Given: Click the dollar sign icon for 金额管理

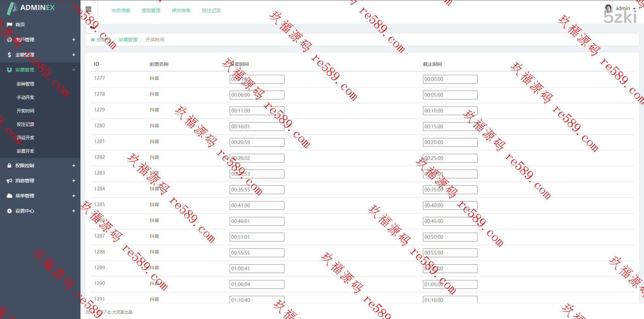Looking at the screenshot, I should [x=9, y=55].
